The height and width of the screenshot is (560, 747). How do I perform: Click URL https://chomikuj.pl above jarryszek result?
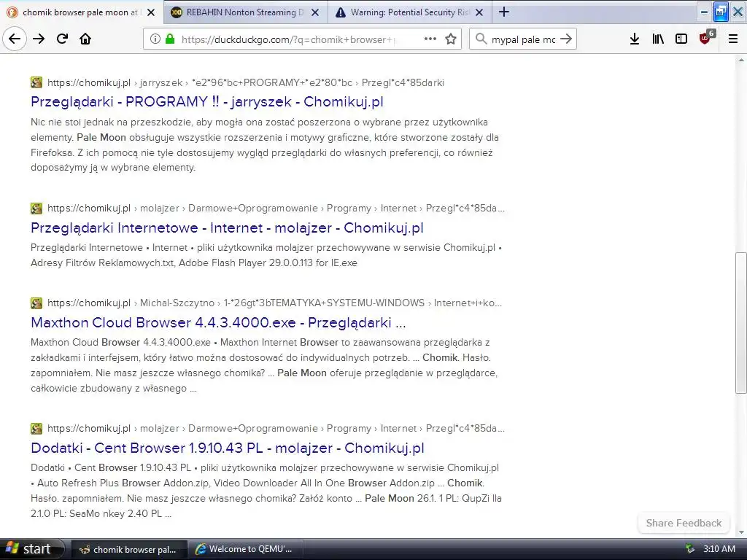point(89,82)
